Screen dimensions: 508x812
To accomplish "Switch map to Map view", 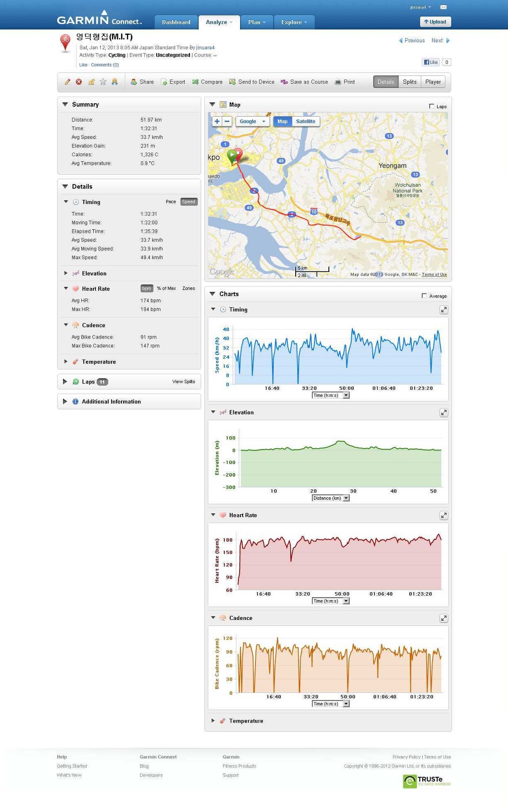I will point(283,122).
